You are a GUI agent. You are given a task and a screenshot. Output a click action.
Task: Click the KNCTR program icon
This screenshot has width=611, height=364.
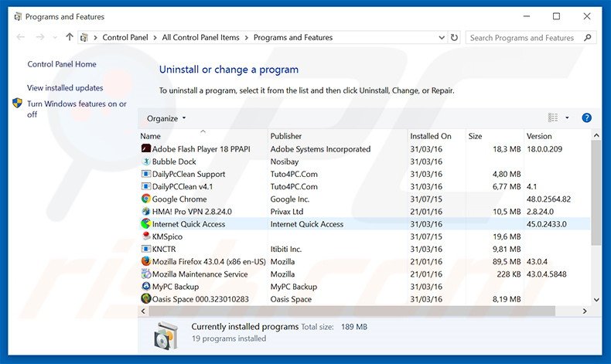click(x=145, y=248)
